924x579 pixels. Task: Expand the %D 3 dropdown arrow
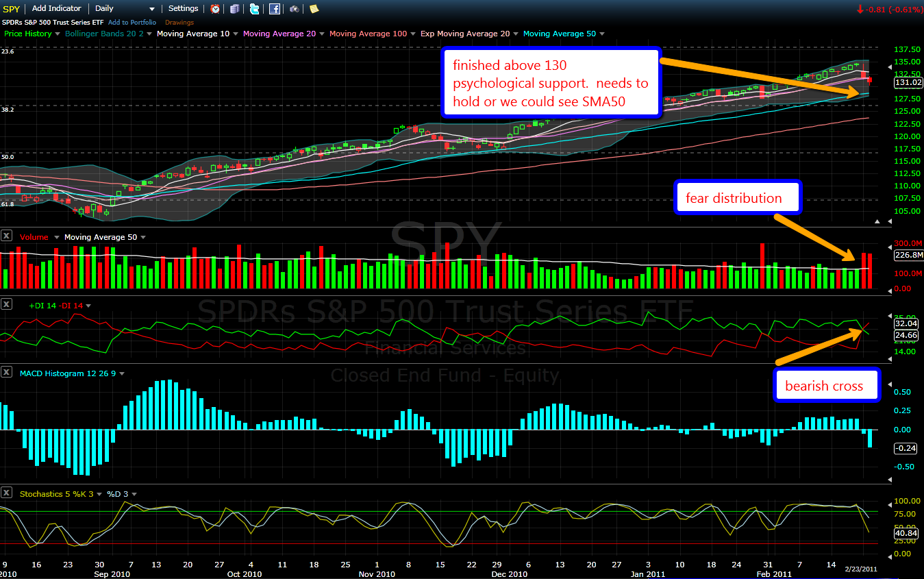[x=134, y=494]
